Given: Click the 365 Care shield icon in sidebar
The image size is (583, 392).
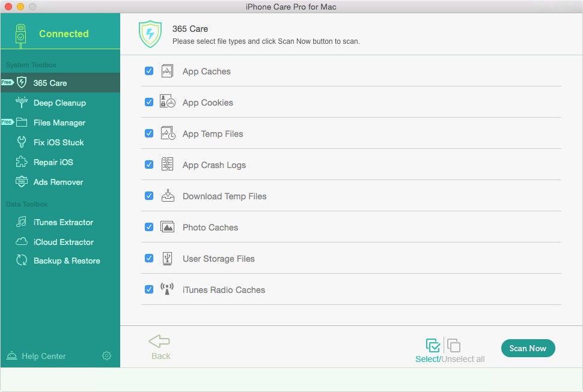Looking at the screenshot, I should [22, 82].
